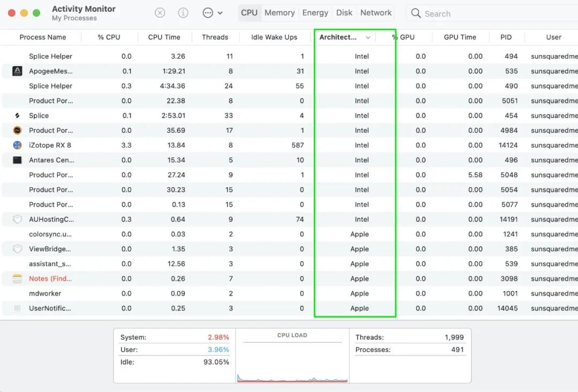Select the colorsync.u... process row
This screenshot has width=578, height=392.
(290, 234)
